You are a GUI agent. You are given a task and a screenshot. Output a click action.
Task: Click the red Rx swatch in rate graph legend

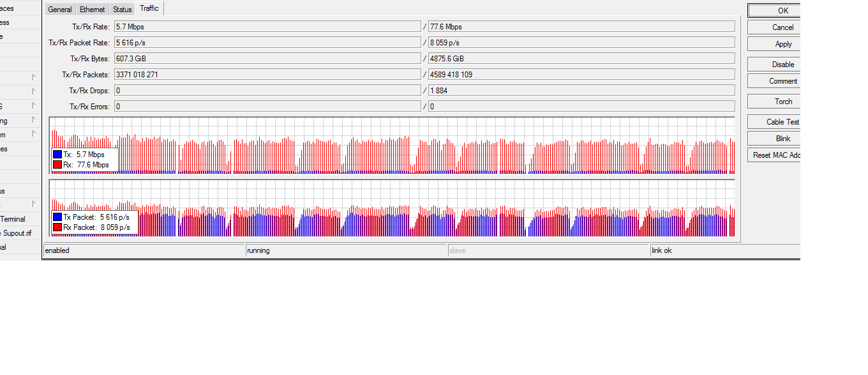click(x=57, y=165)
